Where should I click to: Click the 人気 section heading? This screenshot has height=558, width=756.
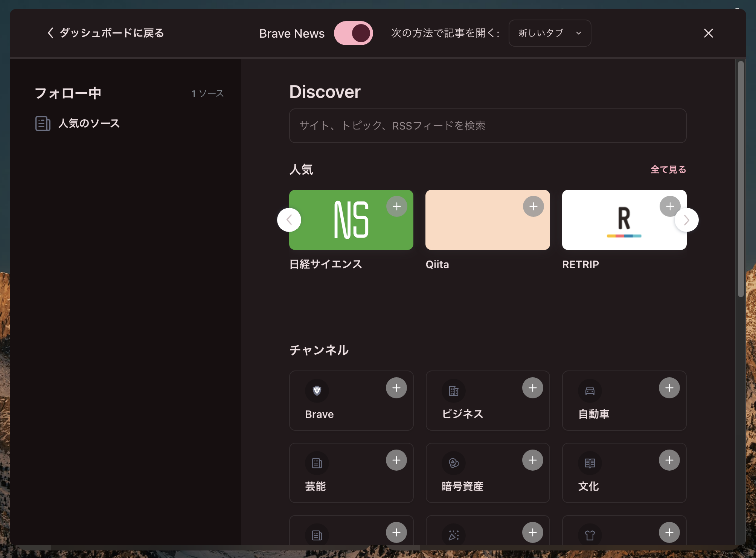tap(301, 169)
